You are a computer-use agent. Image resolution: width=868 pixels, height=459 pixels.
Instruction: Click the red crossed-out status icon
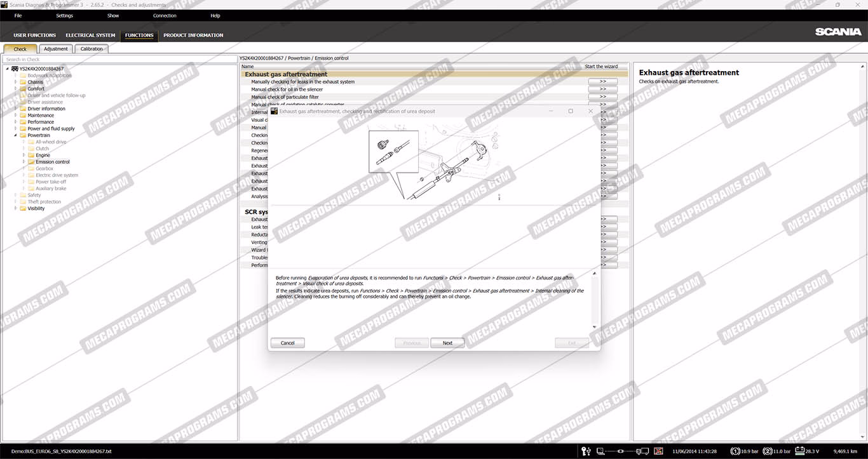coord(659,451)
